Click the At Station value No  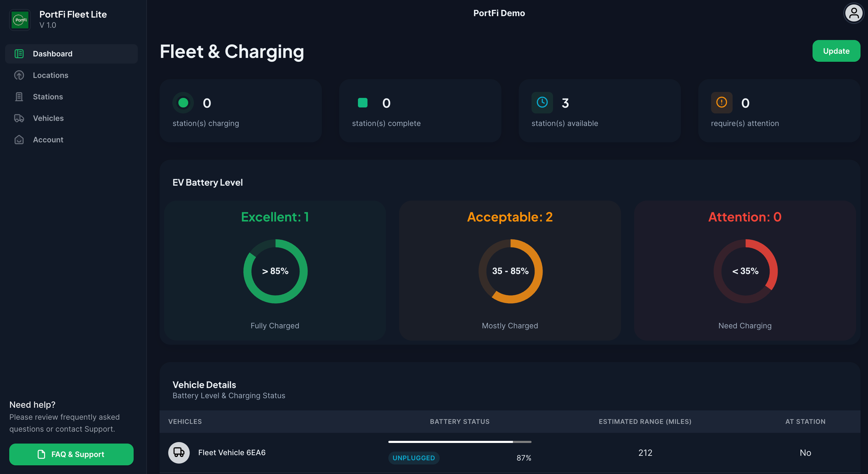pyautogui.click(x=805, y=453)
